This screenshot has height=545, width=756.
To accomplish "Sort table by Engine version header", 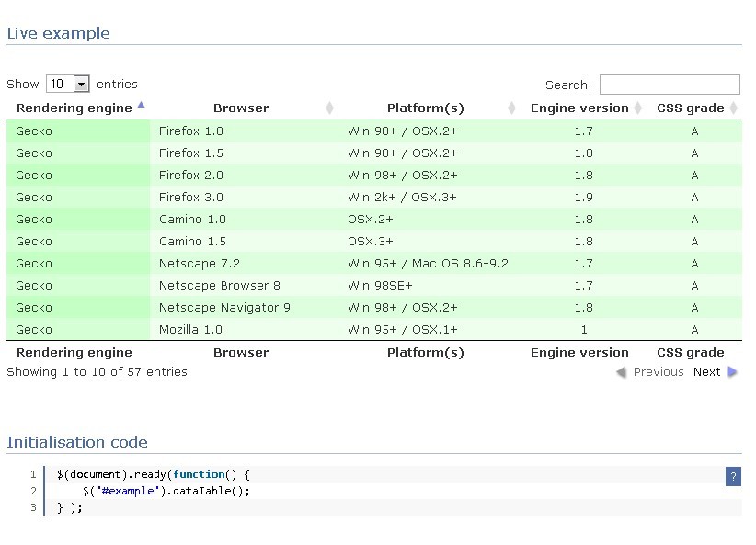I will point(579,108).
